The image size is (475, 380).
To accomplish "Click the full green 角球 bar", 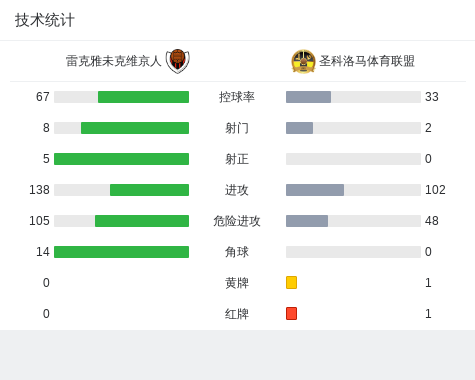I will 121,252.
